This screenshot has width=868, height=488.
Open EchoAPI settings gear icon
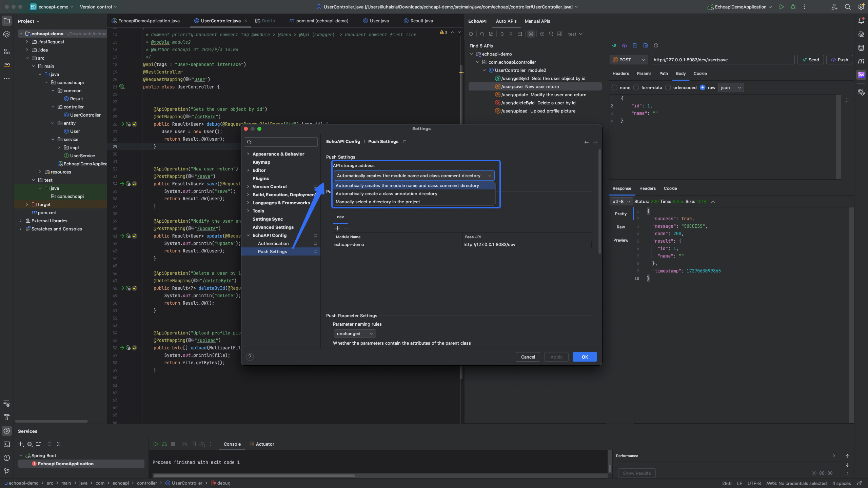[x=531, y=34]
